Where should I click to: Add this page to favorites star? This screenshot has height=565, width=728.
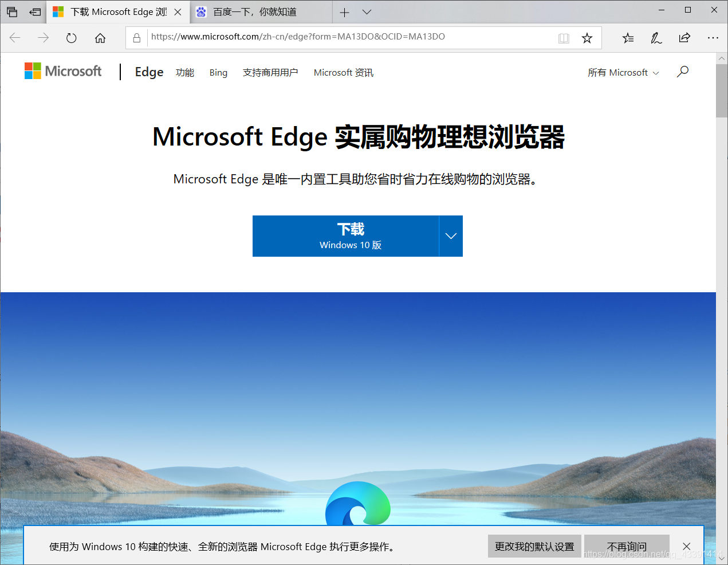point(587,38)
